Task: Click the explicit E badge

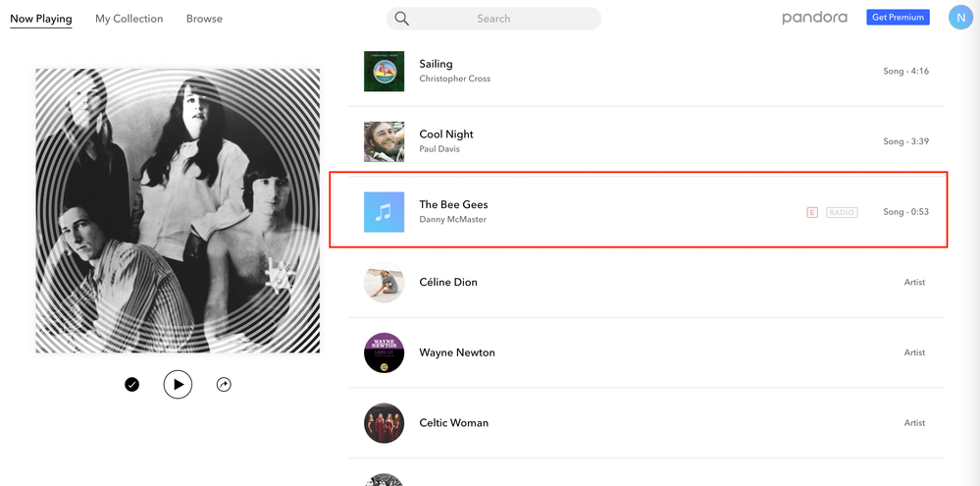Action: click(812, 212)
